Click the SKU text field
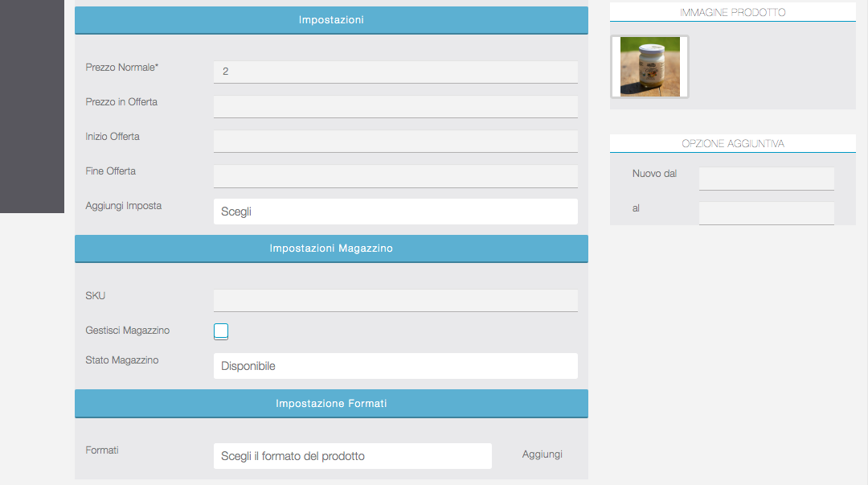This screenshot has width=868, height=485. click(395, 300)
